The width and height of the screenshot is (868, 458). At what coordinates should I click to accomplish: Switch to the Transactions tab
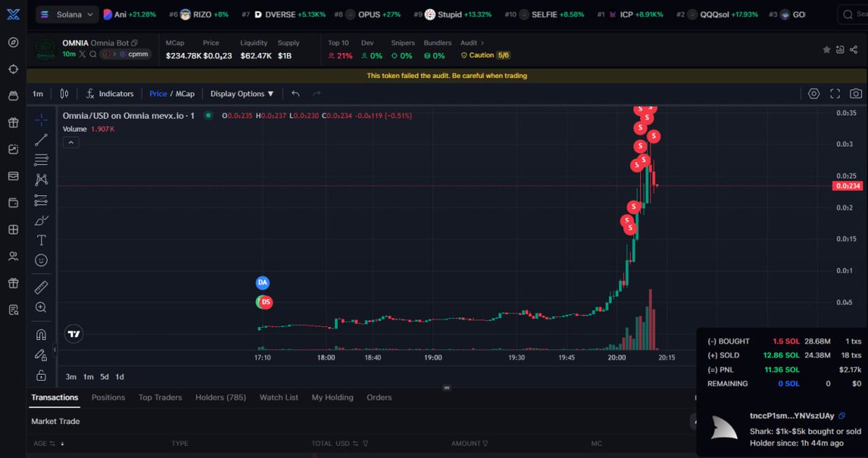point(54,397)
